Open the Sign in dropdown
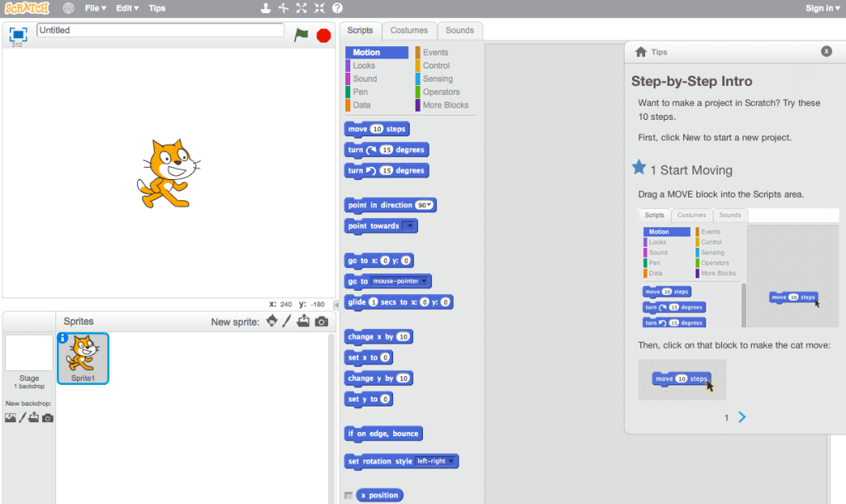 823,8
